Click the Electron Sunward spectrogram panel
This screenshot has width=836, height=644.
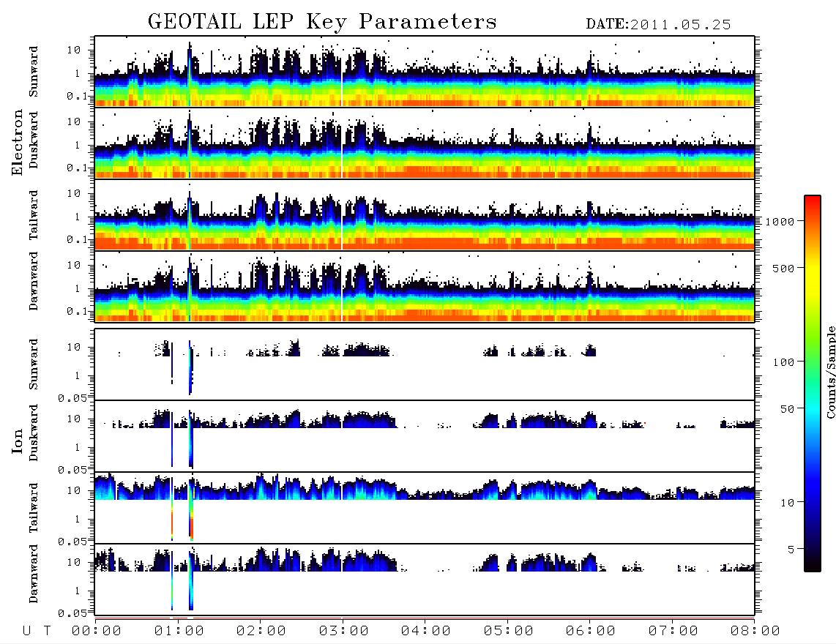tap(425, 72)
